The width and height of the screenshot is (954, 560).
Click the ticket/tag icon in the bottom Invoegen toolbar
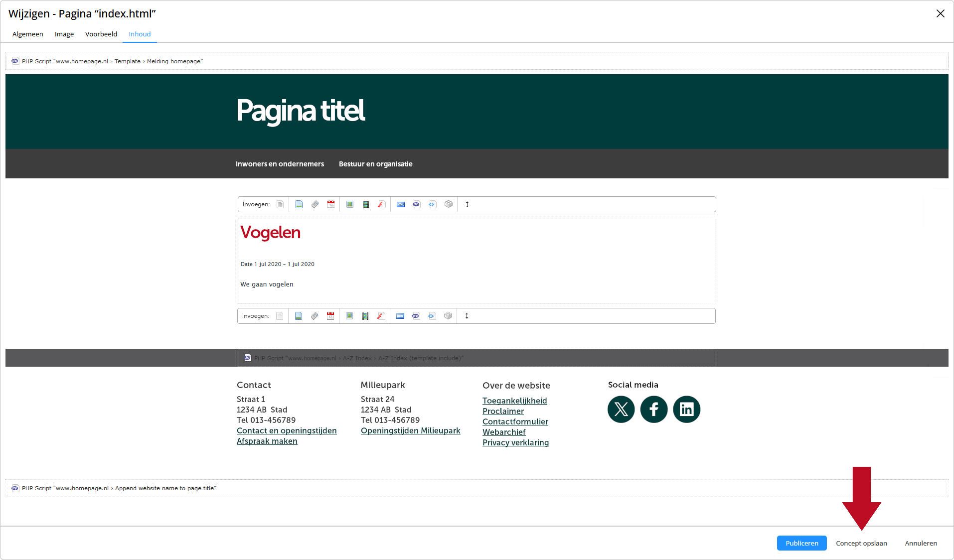(x=315, y=316)
